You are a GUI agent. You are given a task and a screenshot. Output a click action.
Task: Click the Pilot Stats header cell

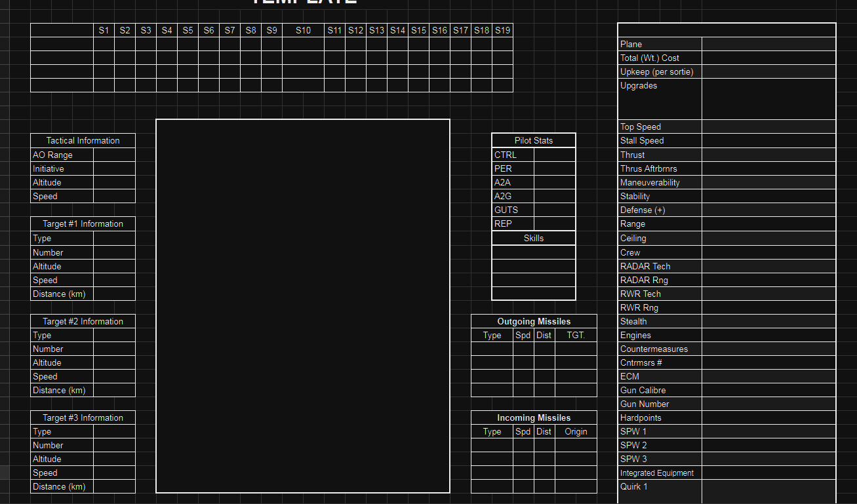click(x=534, y=141)
